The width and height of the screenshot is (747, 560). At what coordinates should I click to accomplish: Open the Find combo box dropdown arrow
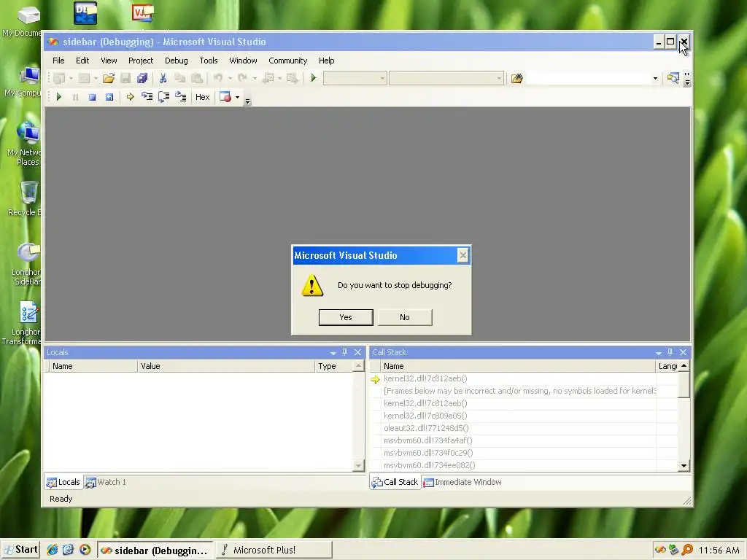[x=655, y=78]
